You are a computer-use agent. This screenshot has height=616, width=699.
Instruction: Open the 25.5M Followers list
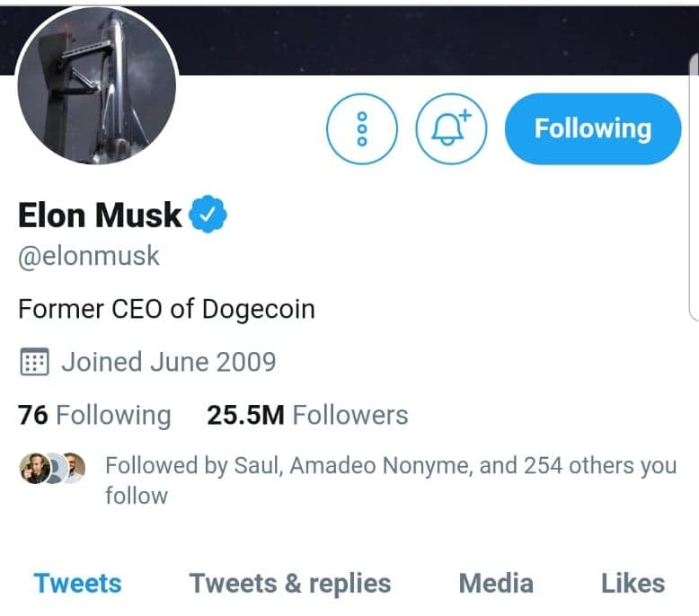click(307, 415)
